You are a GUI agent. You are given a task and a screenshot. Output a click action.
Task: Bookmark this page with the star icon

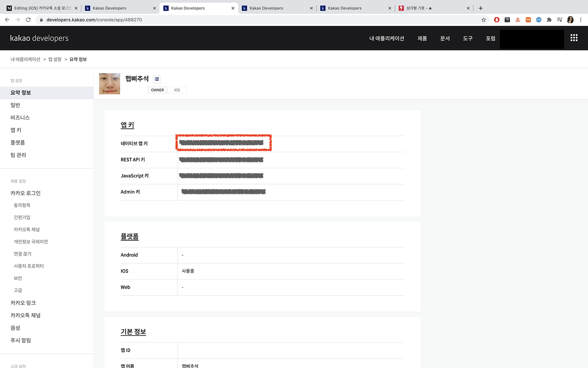483,20
